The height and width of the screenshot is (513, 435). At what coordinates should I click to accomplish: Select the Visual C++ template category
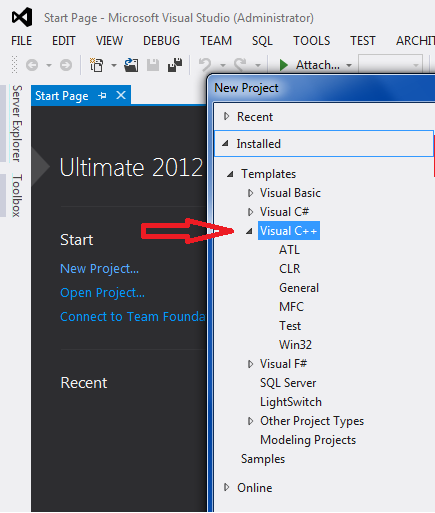tap(289, 231)
